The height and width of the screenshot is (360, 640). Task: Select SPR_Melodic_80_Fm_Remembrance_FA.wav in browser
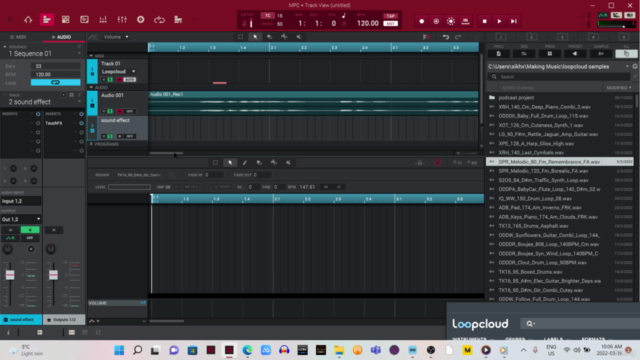click(560, 162)
